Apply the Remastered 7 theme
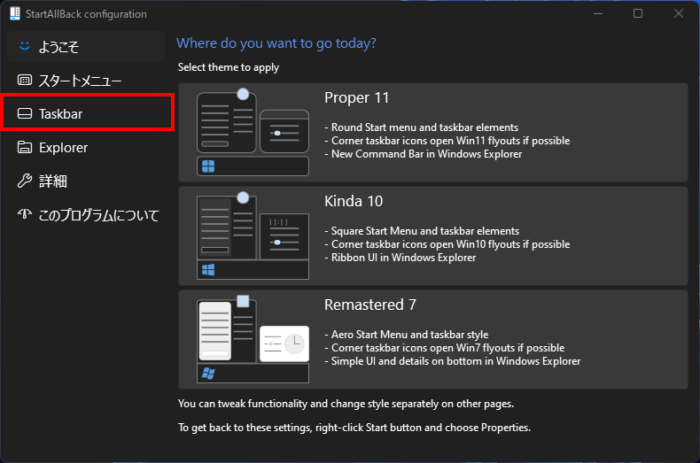Image resolution: width=700 pixels, height=463 pixels. [x=433, y=339]
